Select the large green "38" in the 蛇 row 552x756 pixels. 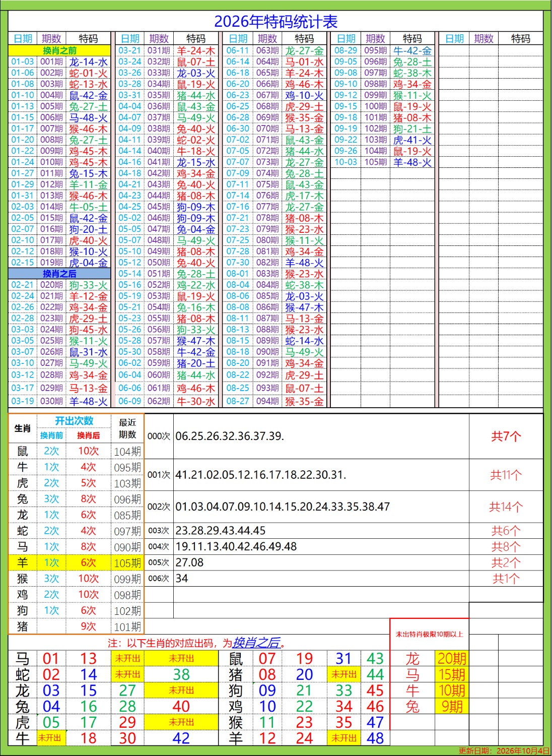[181, 674]
